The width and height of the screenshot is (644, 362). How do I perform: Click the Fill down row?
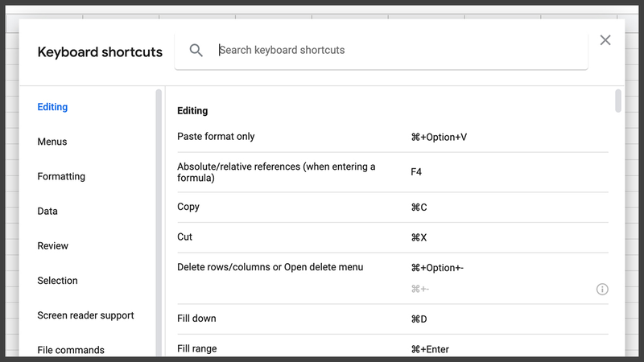point(393,319)
